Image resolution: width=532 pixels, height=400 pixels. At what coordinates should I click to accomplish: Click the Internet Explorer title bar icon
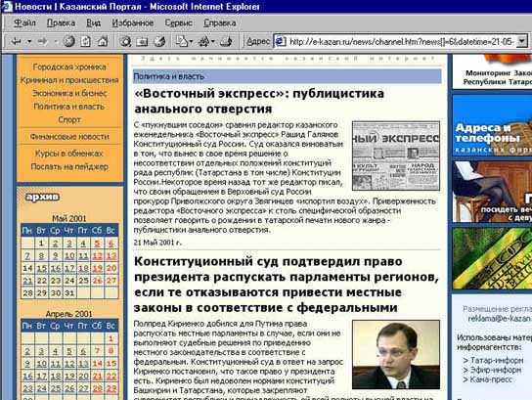(7, 6)
